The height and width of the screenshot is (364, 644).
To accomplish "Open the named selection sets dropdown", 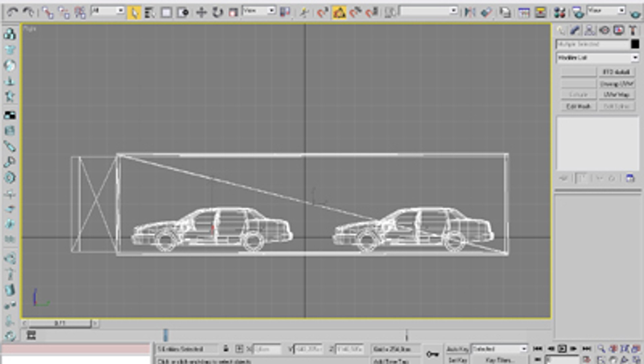I will pyautogui.click(x=428, y=11).
